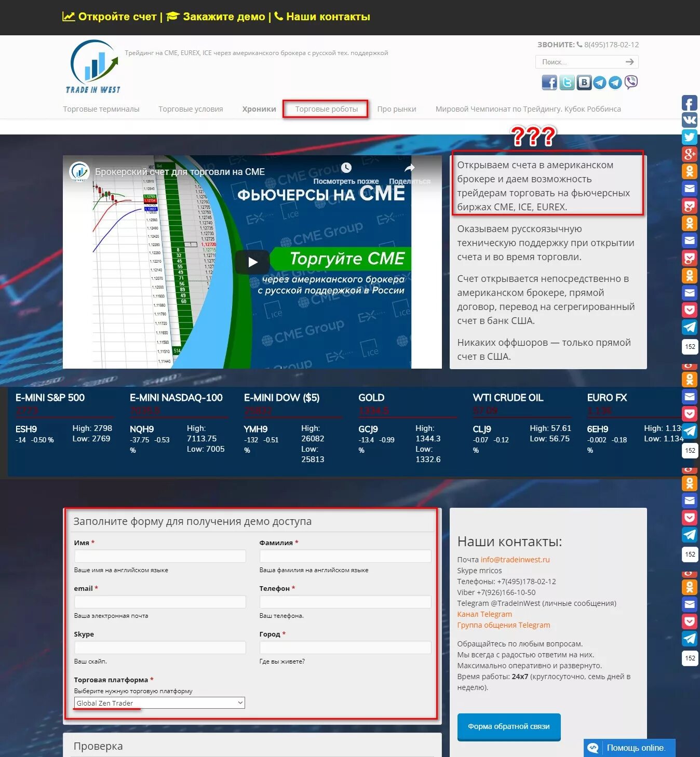Open the header VK 'B' icon
This screenshot has height=757, width=700.
tap(584, 83)
